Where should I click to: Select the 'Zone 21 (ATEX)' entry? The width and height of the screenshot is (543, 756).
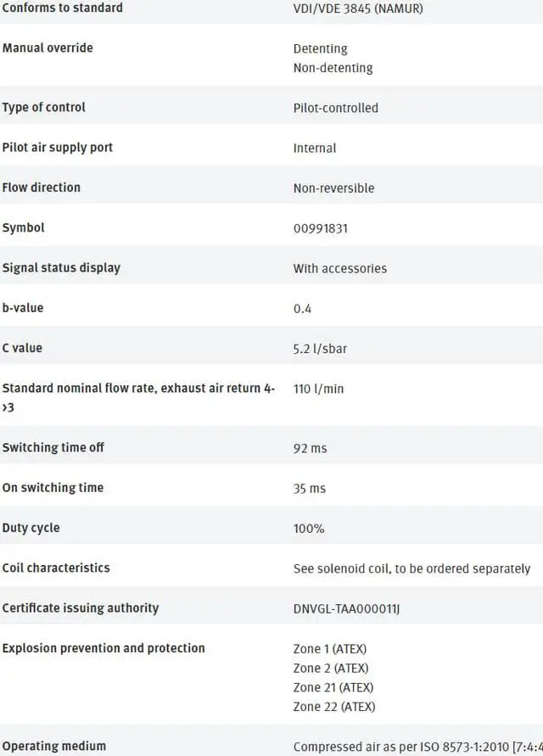point(333,687)
